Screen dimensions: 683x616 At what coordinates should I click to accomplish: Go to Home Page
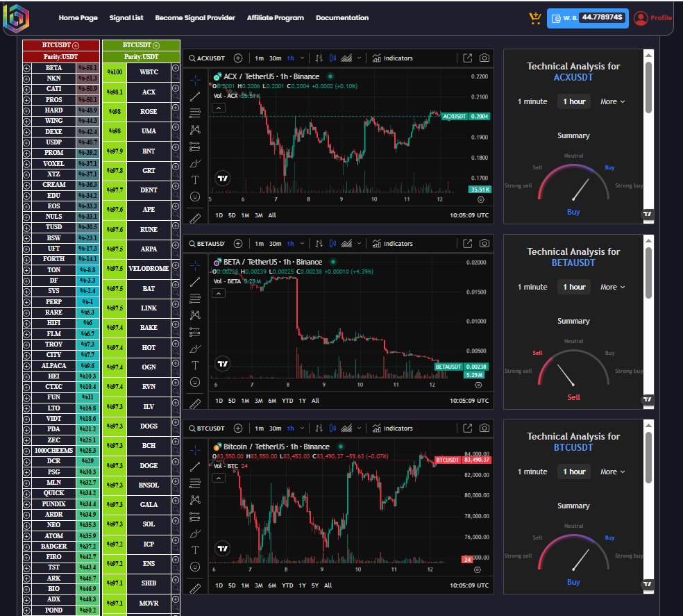tap(78, 18)
